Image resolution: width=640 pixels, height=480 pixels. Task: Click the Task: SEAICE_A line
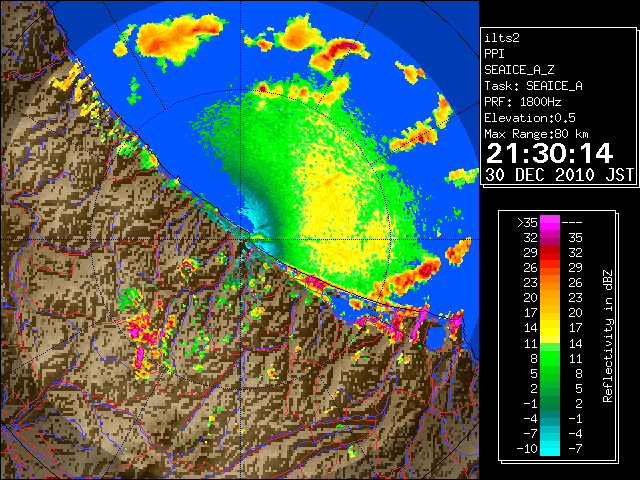click(x=533, y=86)
